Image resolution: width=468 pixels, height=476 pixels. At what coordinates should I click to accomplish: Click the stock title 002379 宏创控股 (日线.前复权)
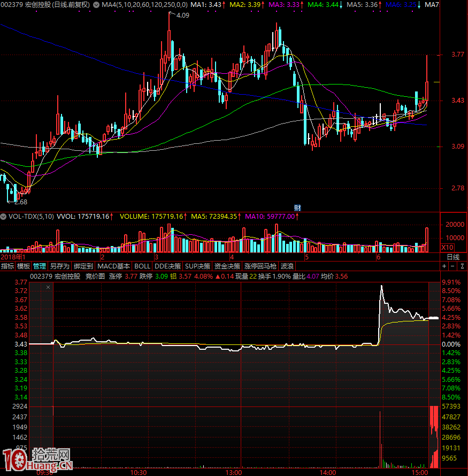point(45,5)
